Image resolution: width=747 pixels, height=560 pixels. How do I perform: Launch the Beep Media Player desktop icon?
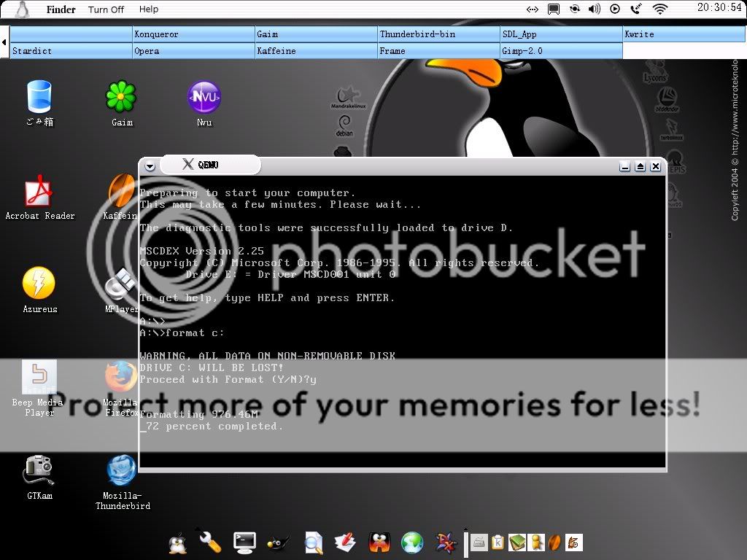[39, 377]
